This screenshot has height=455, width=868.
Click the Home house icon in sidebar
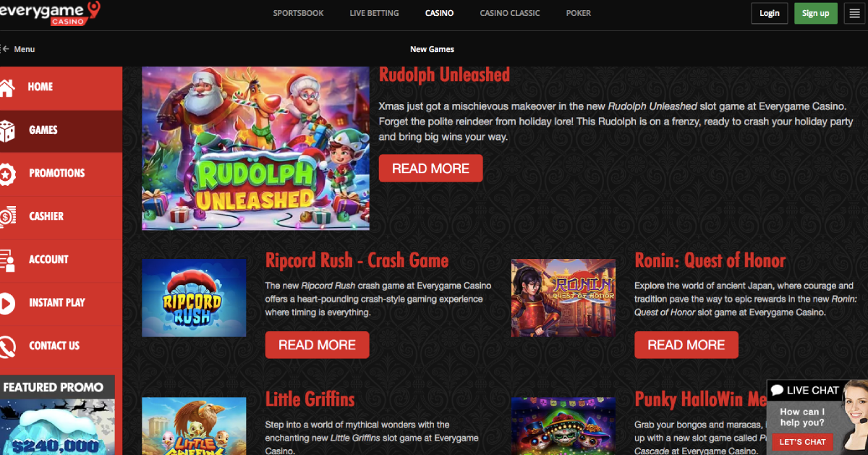(6, 88)
